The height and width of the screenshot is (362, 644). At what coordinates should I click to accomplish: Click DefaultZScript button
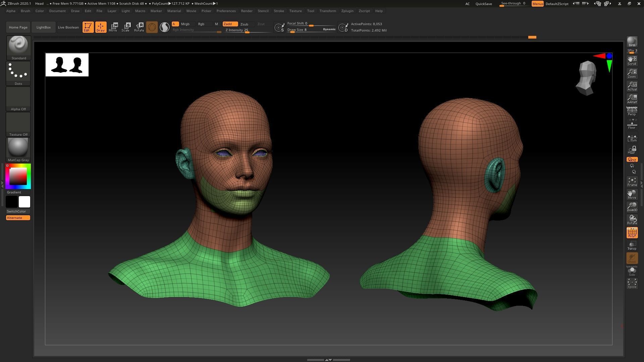click(x=557, y=4)
